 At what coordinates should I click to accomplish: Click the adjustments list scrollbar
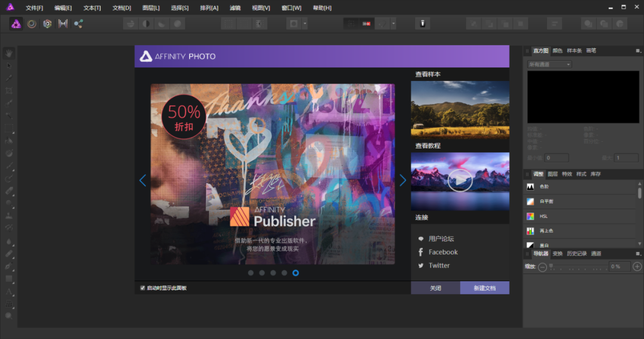click(x=639, y=193)
